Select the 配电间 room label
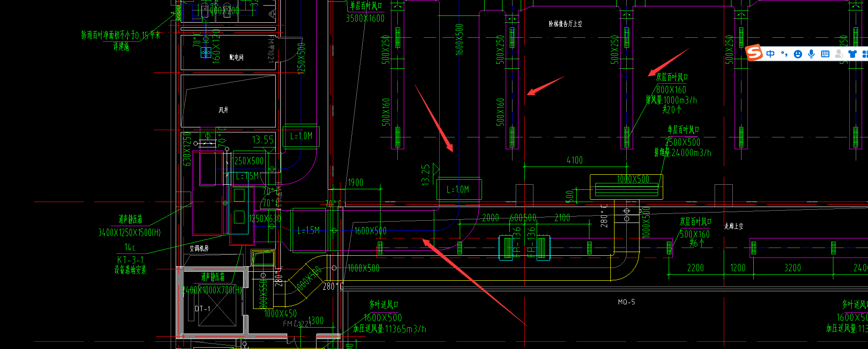This screenshot has width=868, height=349. (236, 57)
